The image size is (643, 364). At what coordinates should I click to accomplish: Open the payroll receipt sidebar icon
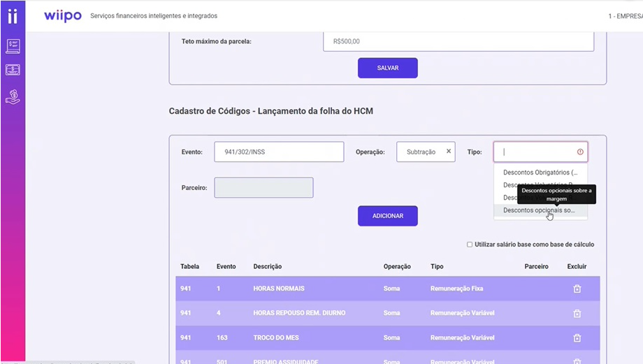[x=13, y=46]
